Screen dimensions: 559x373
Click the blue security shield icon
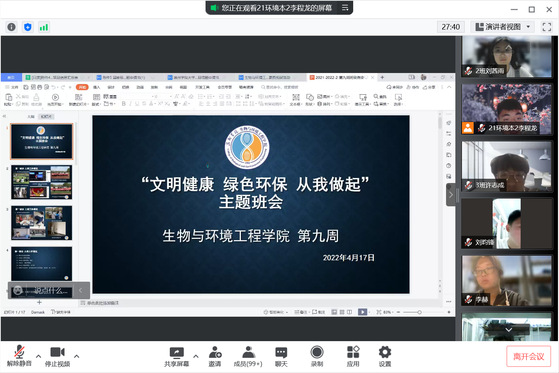pyautogui.click(x=28, y=27)
